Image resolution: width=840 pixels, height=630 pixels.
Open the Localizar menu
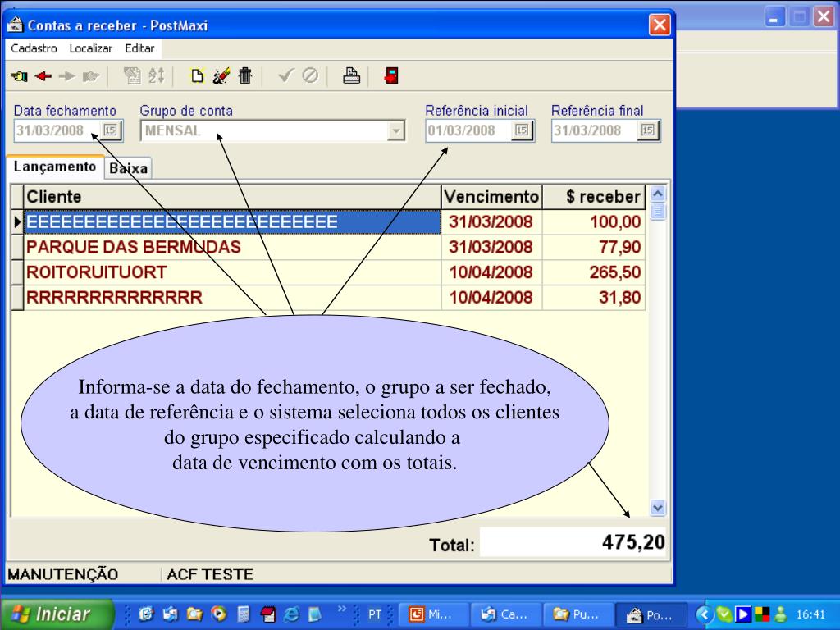[90, 48]
